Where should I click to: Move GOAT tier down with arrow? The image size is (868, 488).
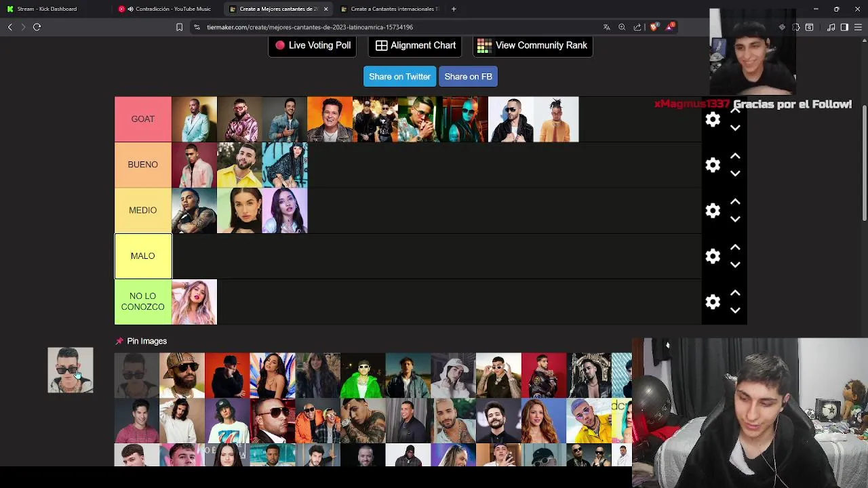[735, 128]
